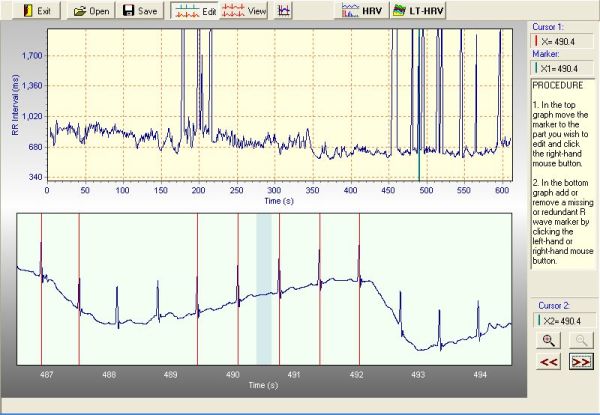Click the Marker X1 value field
Viewport: 600px width, 415px height.
[x=563, y=68]
